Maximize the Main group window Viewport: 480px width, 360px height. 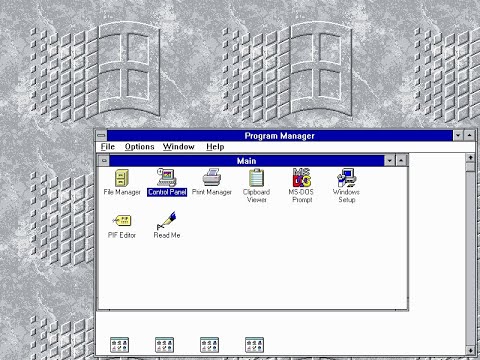click(401, 161)
